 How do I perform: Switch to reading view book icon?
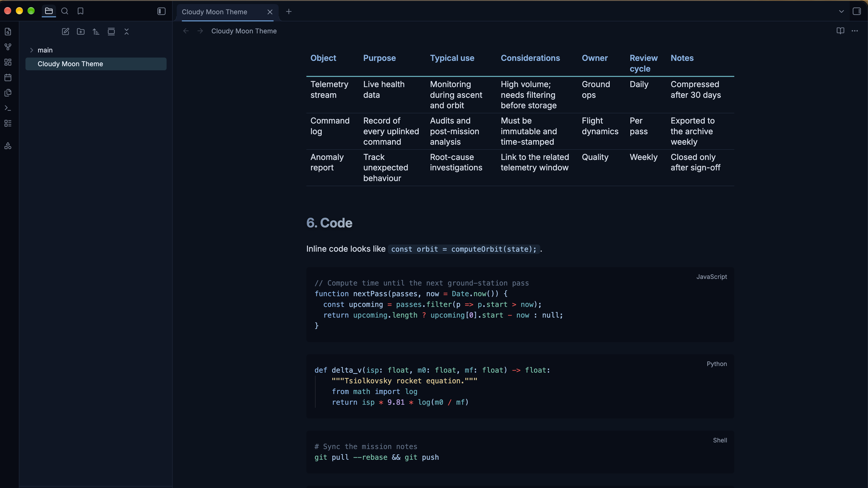point(840,31)
